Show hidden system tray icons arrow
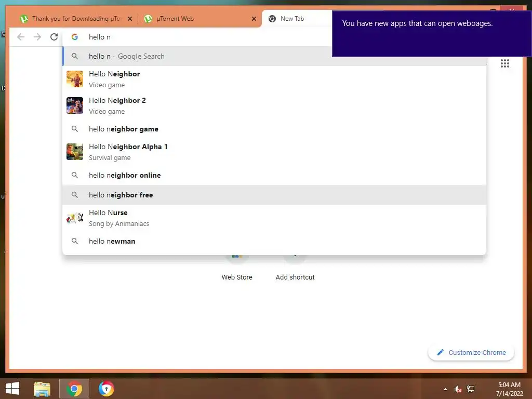 pyautogui.click(x=445, y=389)
